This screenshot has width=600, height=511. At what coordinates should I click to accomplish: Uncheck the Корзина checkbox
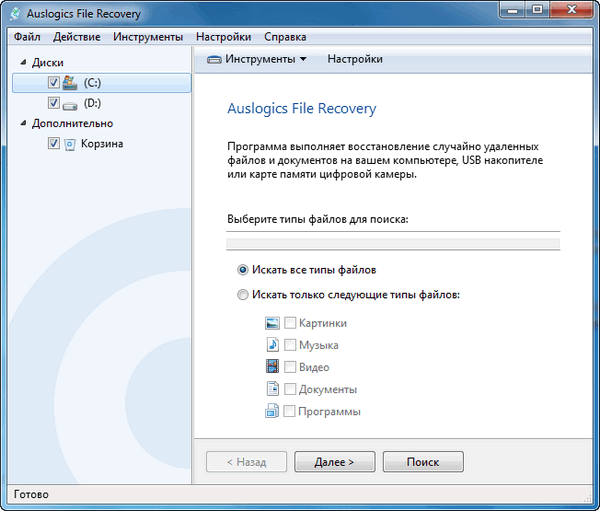(54, 144)
